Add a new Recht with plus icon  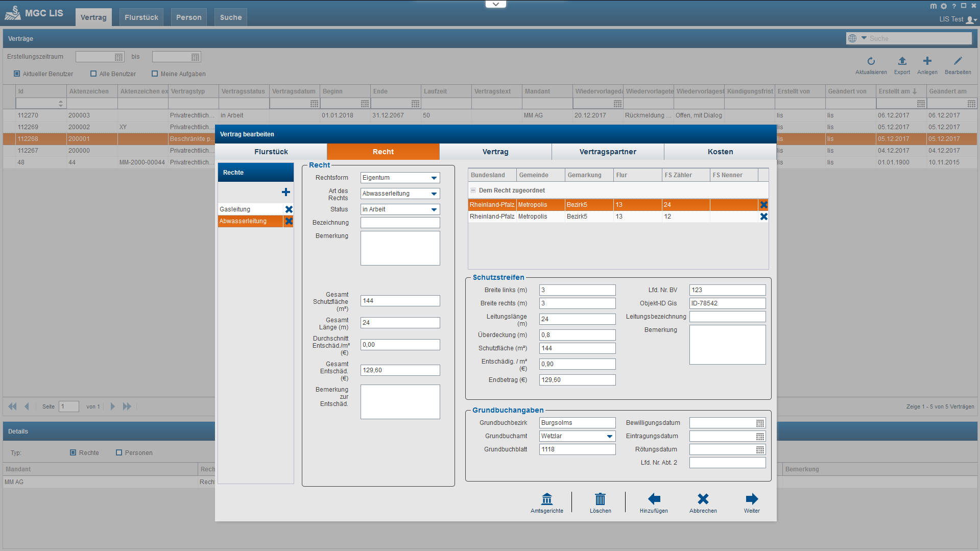pos(286,192)
